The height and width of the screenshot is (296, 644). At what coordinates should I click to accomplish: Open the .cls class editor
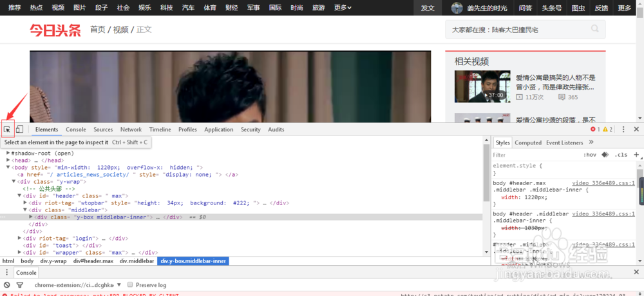621,155
